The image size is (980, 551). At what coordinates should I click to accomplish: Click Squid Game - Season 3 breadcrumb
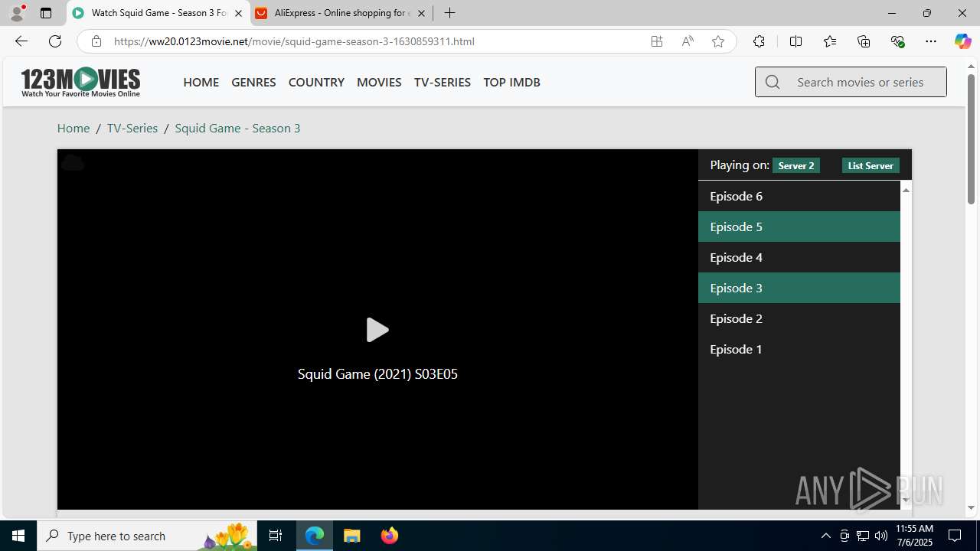coord(237,128)
